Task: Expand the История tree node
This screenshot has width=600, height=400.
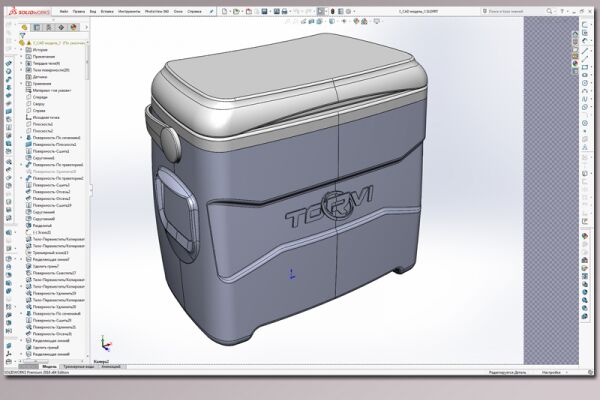Action: click(21, 50)
